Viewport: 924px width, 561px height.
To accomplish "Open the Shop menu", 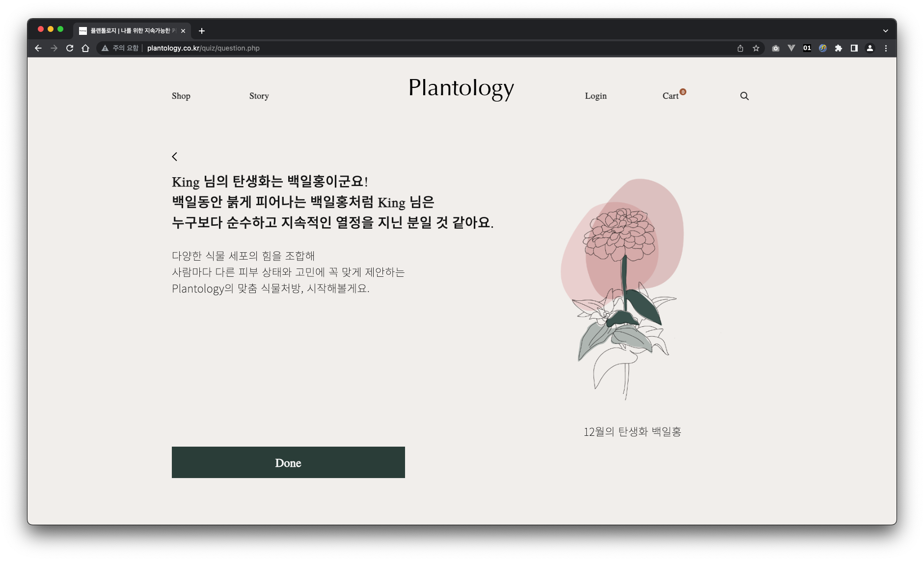I will [x=181, y=96].
